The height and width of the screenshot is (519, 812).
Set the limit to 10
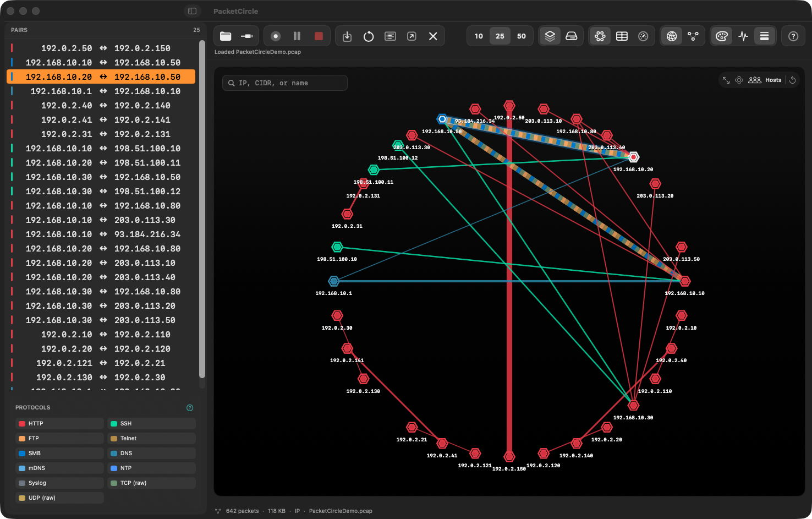[479, 36]
